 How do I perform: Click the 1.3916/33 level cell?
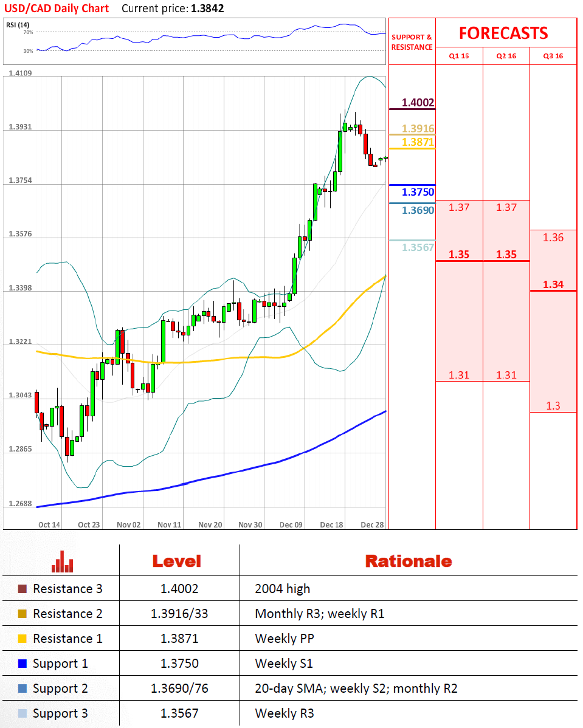pos(179,614)
